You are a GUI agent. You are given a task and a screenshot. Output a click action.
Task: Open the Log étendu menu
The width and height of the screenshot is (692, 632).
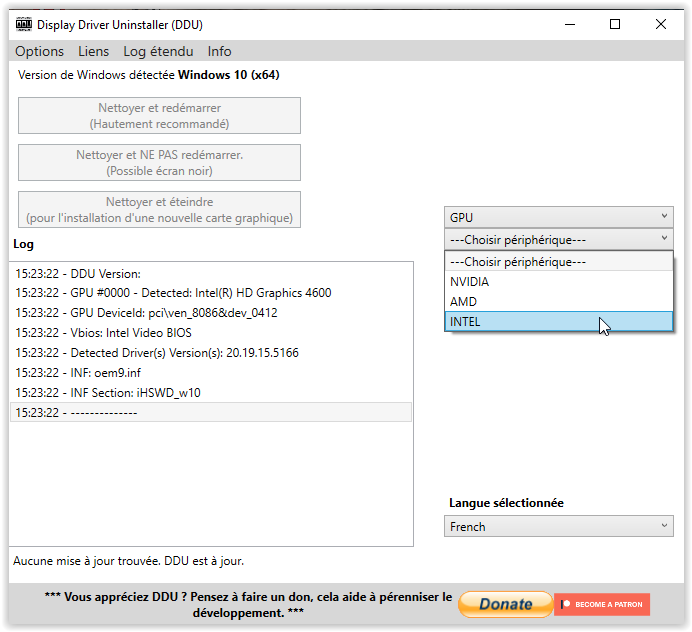tap(158, 52)
